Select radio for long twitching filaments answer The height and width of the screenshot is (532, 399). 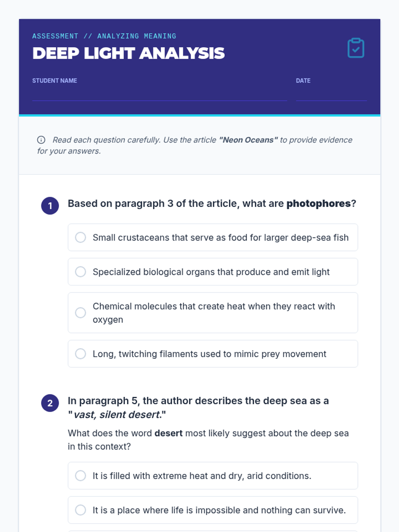point(80,353)
